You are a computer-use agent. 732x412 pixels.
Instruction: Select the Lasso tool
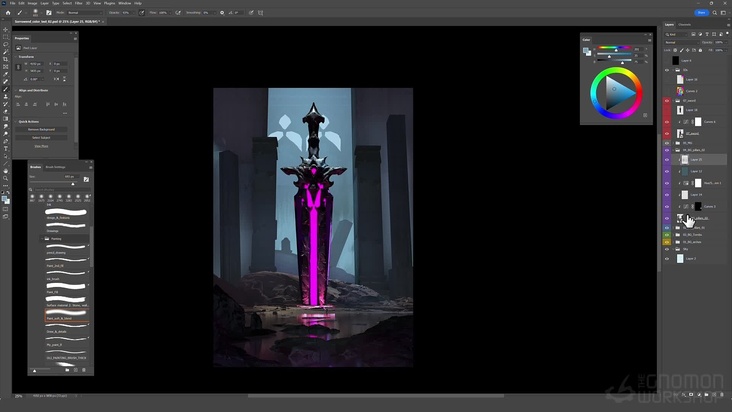click(6, 44)
